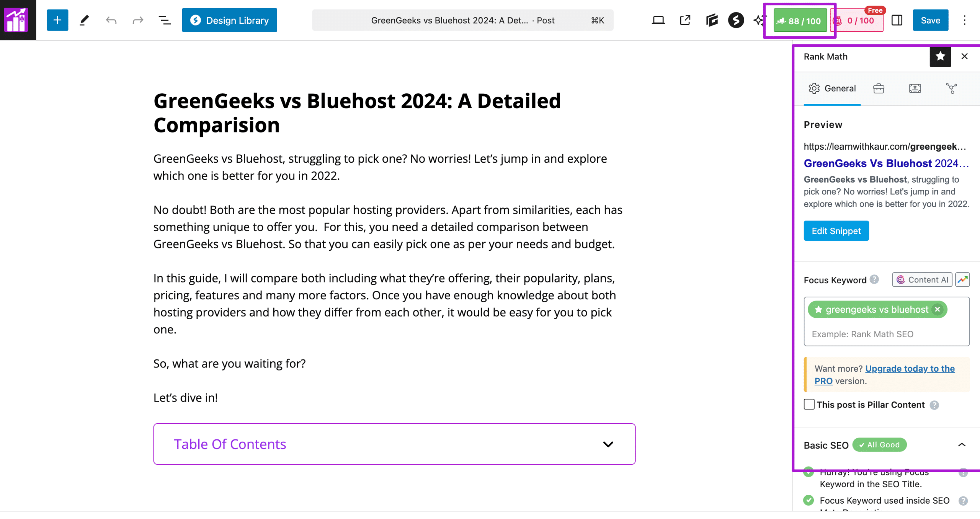Toggle the settings sidebar panel
The height and width of the screenshot is (519, 980).
(897, 20)
